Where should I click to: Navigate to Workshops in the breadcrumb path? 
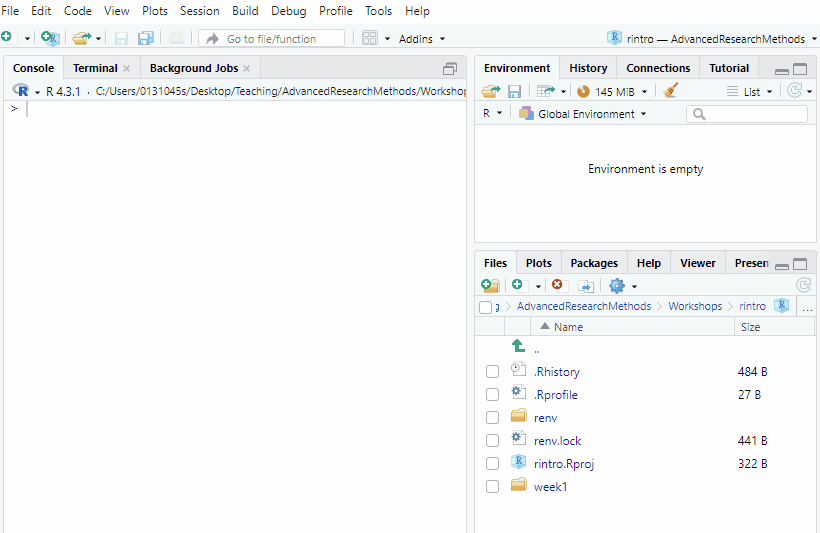694,306
